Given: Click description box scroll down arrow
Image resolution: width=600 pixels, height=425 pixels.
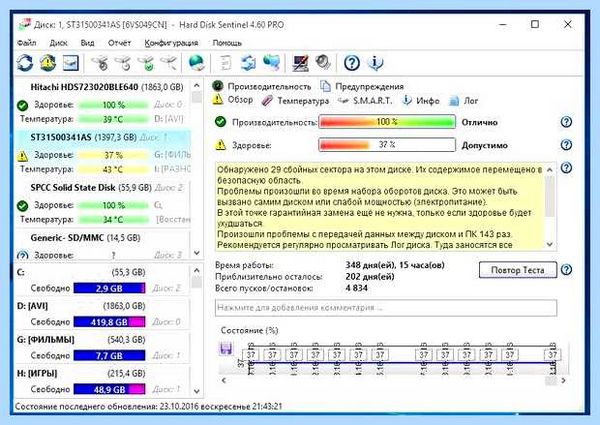Looking at the screenshot, I should tap(550, 244).
